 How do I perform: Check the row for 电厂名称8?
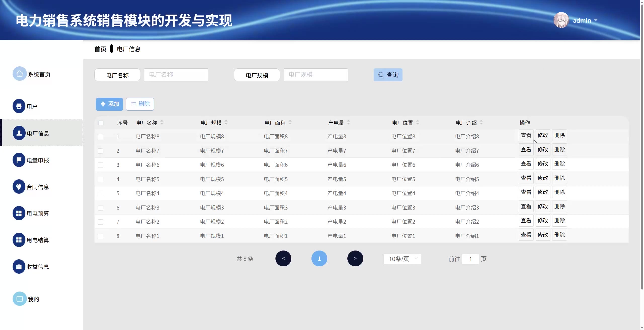point(100,137)
